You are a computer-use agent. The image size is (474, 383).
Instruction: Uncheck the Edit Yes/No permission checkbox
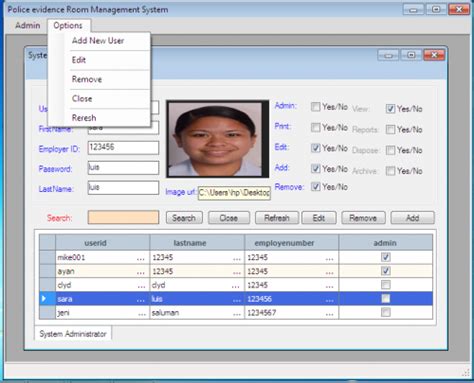click(315, 148)
